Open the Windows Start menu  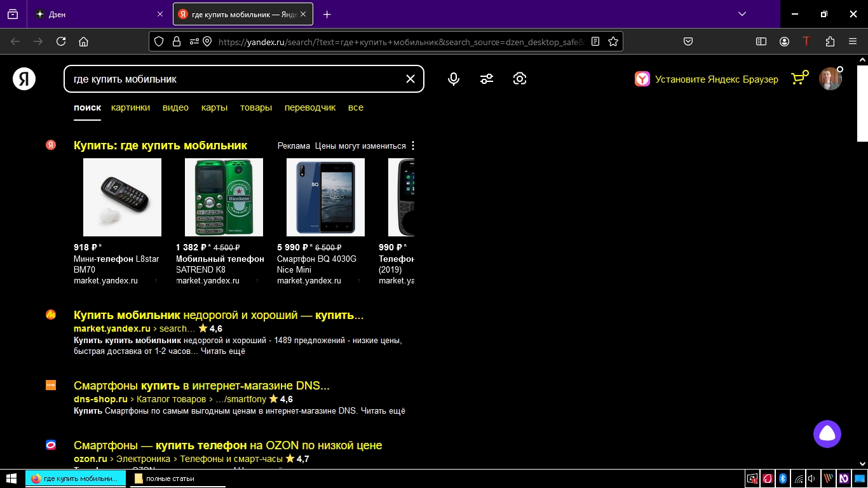[11, 478]
